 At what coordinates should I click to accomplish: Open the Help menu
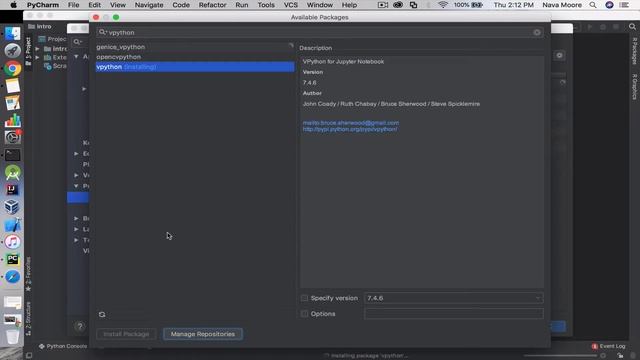pyautogui.click(x=349, y=5)
